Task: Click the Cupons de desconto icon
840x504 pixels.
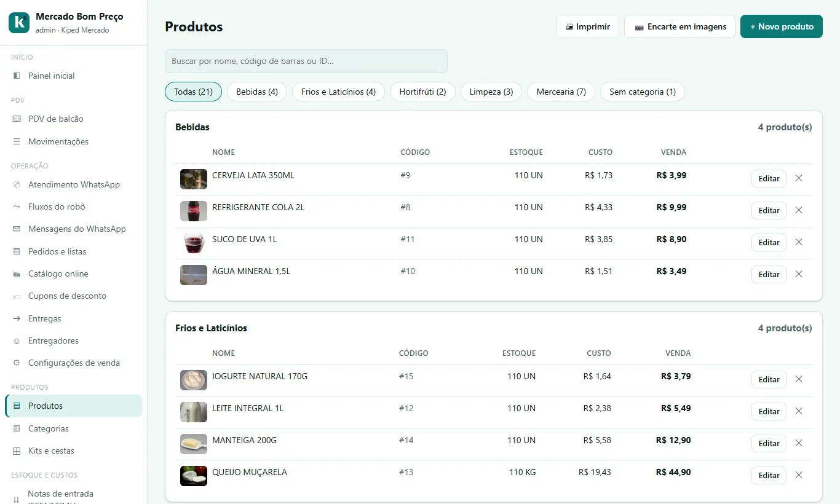Action: point(17,296)
